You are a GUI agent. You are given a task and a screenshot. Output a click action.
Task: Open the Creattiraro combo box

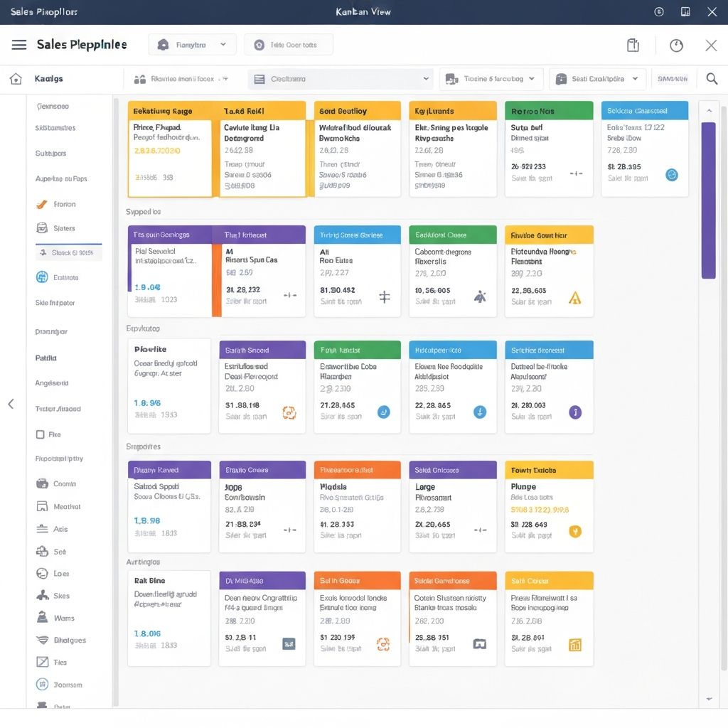click(x=341, y=79)
